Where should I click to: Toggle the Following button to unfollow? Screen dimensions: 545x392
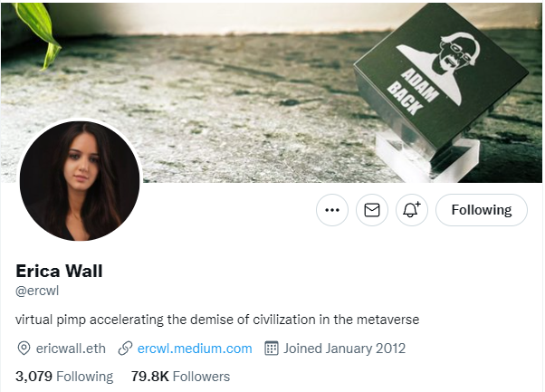(482, 210)
